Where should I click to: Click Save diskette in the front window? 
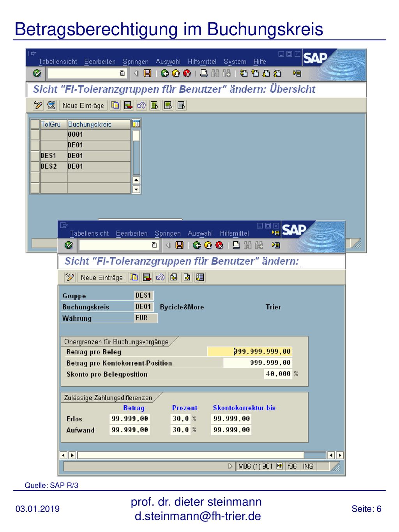(x=179, y=245)
